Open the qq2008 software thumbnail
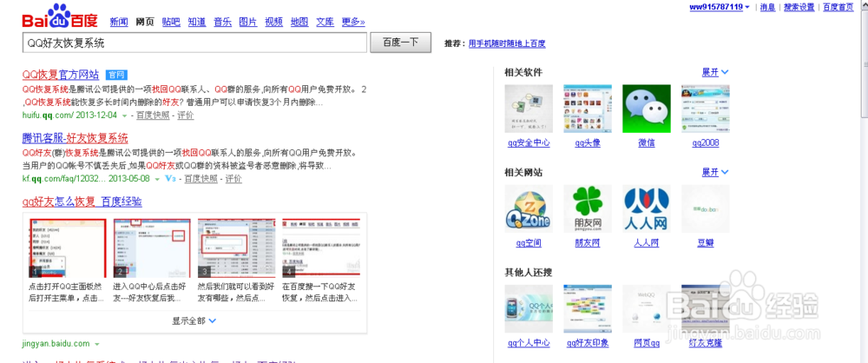Viewport: 868px width, 363px height. click(705, 109)
